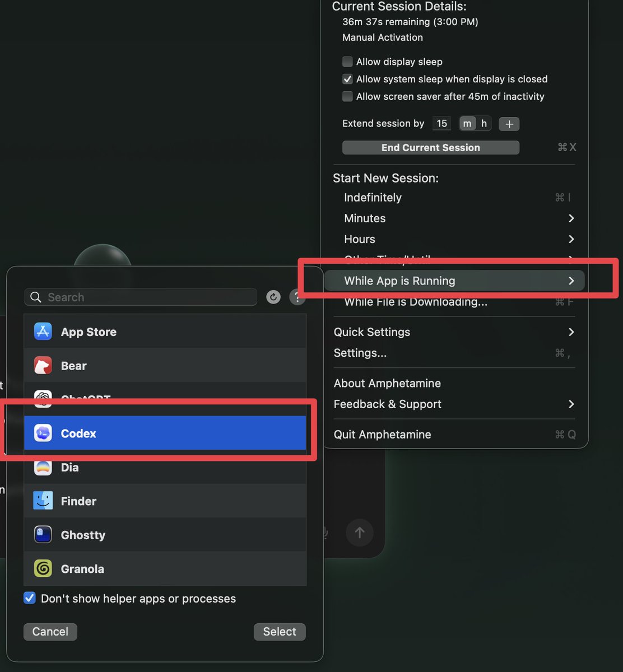The height and width of the screenshot is (672, 623).
Task: Open help via question mark icon
Action: point(297,297)
